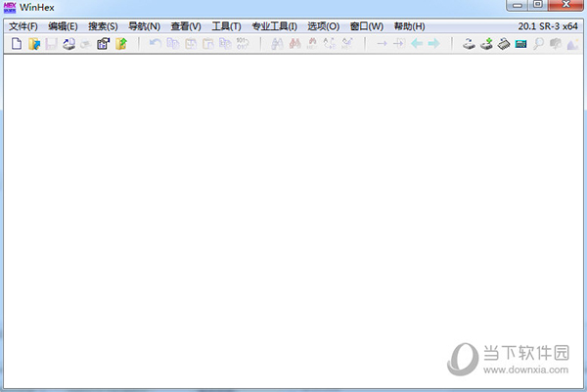The image size is (587, 392).
Task: Minimize the WinHex window
Action: click(x=518, y=5)
